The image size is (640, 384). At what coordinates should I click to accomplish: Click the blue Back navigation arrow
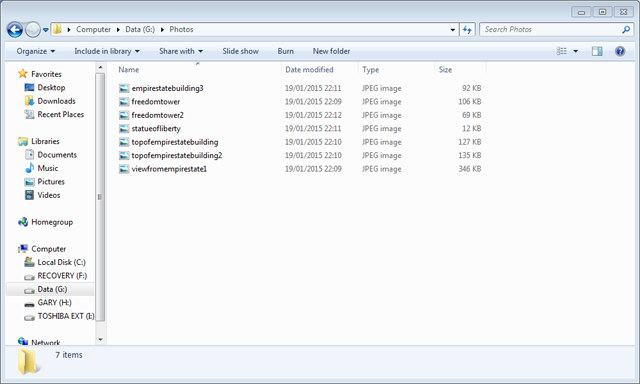(x=15, y=29)
